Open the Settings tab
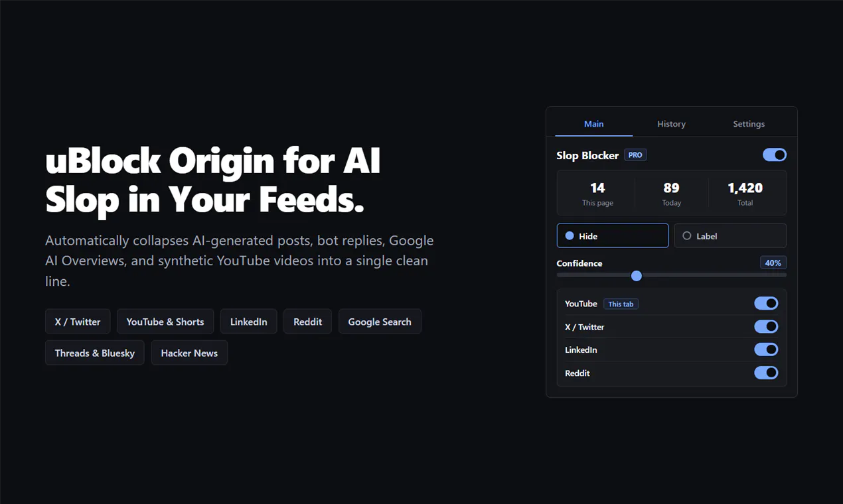 (749, 124)
